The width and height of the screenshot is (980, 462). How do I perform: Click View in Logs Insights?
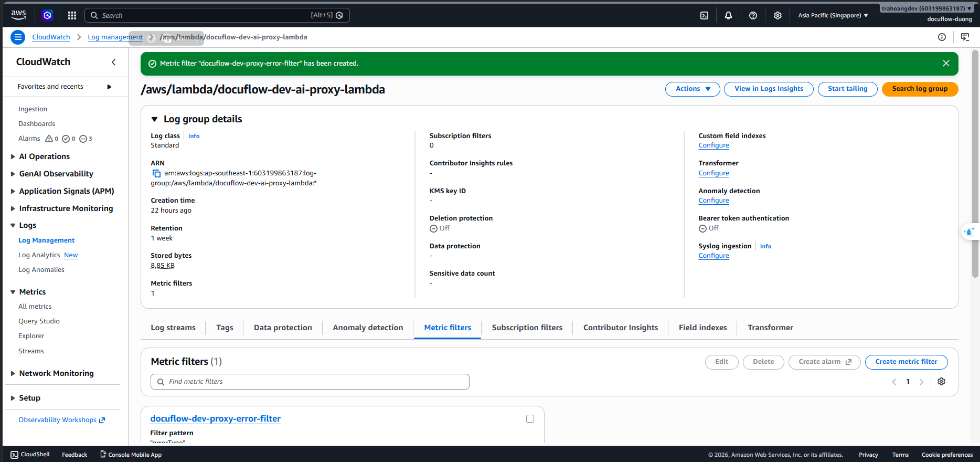click(x=769, y=89)
